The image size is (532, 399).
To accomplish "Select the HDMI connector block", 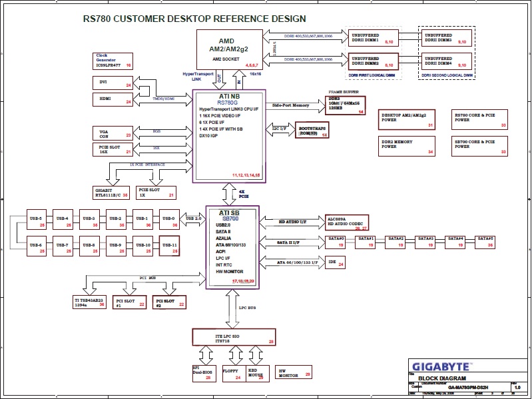I will (113, 99).
